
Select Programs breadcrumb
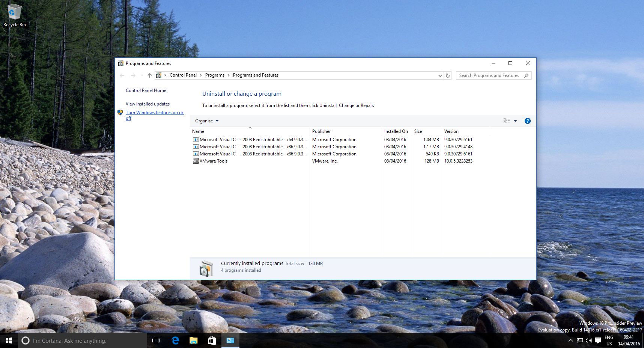[215, 75]
